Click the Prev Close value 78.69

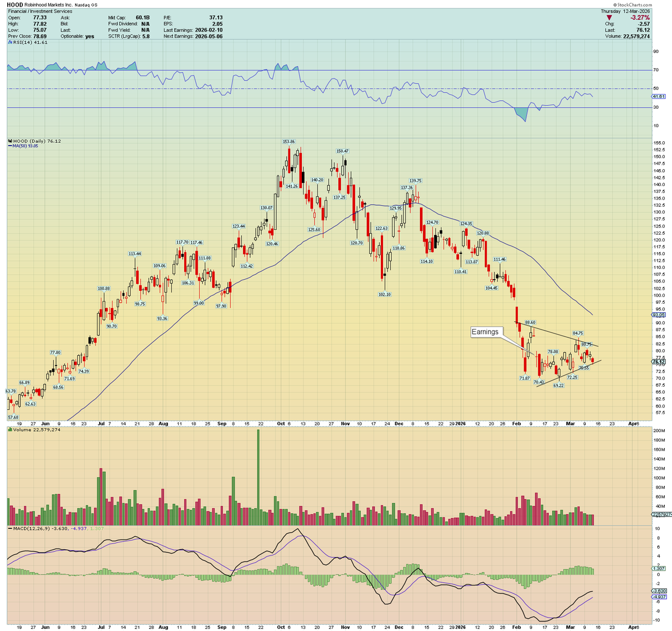click(40, 36)
